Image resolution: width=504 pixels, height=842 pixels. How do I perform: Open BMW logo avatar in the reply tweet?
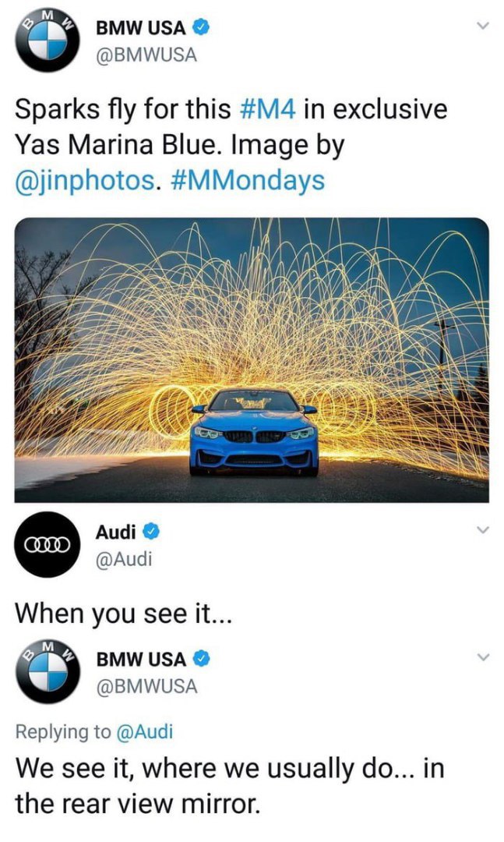coord(48,672)
